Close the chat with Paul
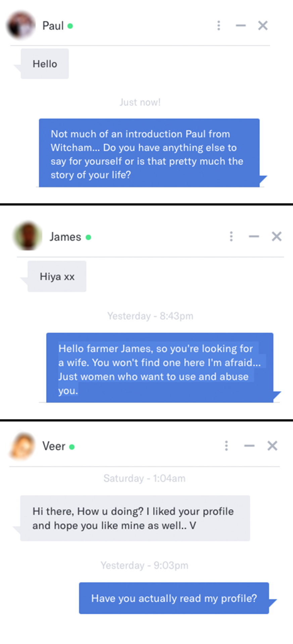 (x=263, y=25)
